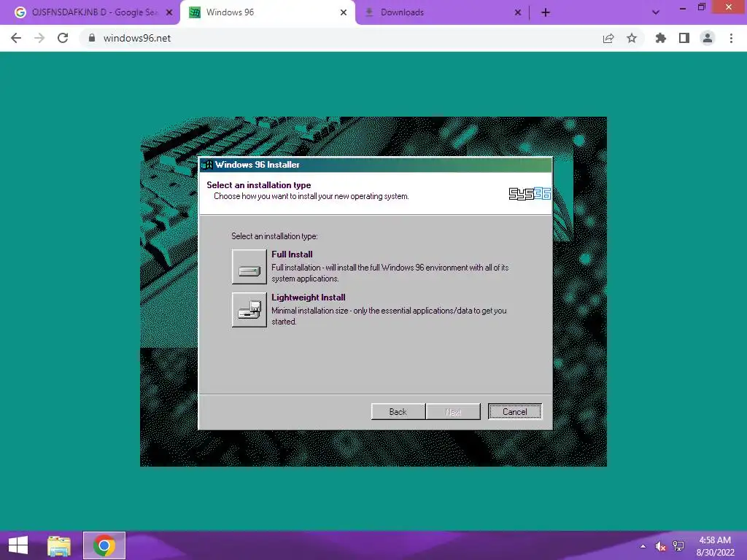
Task: Close the Google Search tab
Action: click(x=169, y=12)
